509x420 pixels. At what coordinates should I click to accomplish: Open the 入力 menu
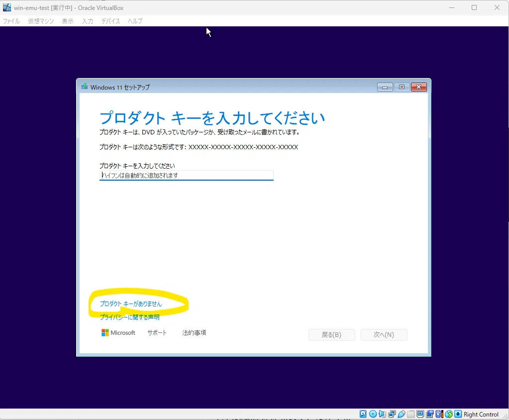88,21
